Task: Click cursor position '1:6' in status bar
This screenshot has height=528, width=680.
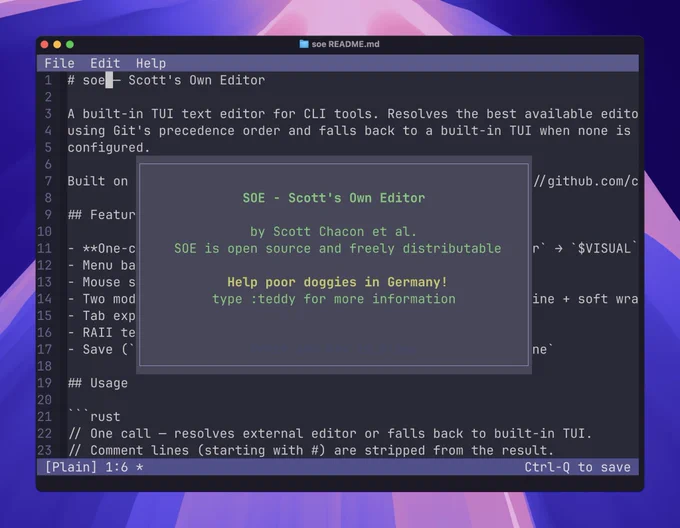Action: [x=116, y=467]
